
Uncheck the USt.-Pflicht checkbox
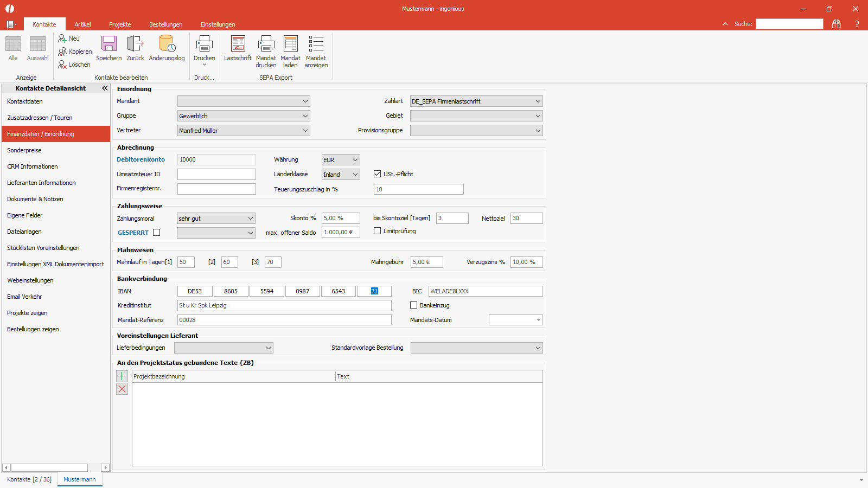[x=377, y=174]
